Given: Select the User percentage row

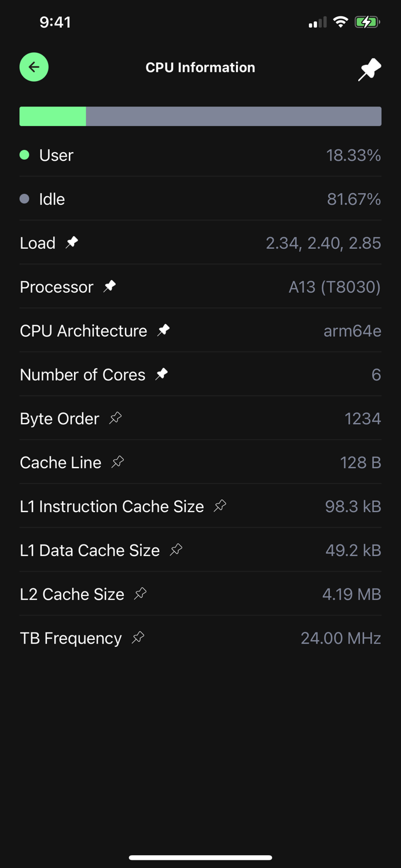Looking at the screenshot, I should point(200,155).
